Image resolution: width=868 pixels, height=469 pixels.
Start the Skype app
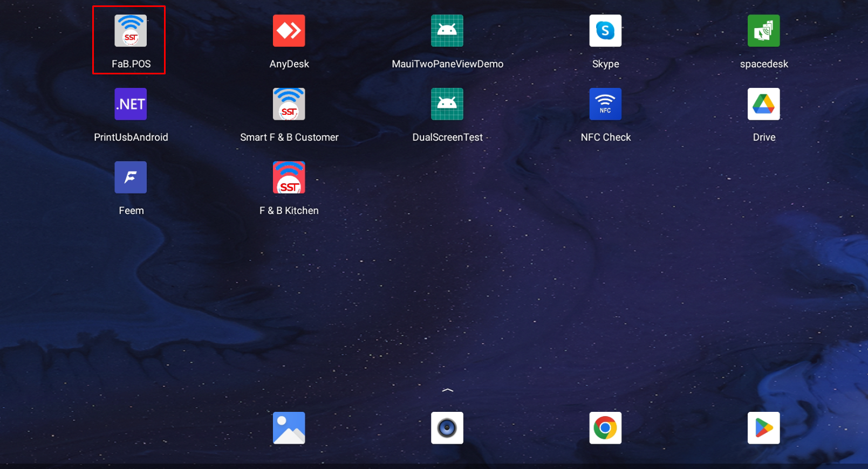pos(605,31)
